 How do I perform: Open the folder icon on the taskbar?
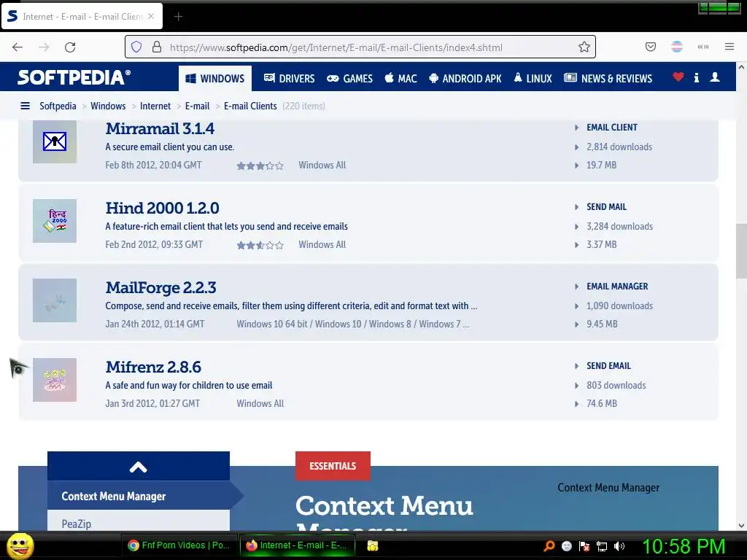373,545
